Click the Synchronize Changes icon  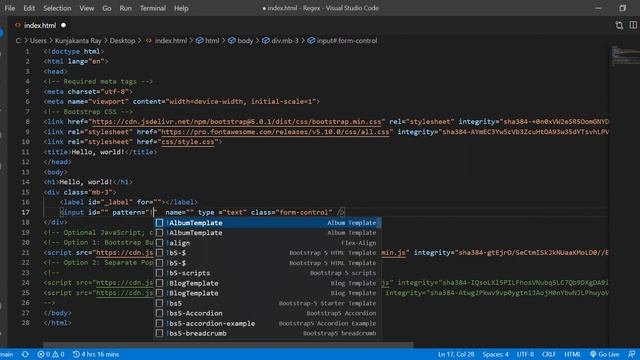coord(25,354)
